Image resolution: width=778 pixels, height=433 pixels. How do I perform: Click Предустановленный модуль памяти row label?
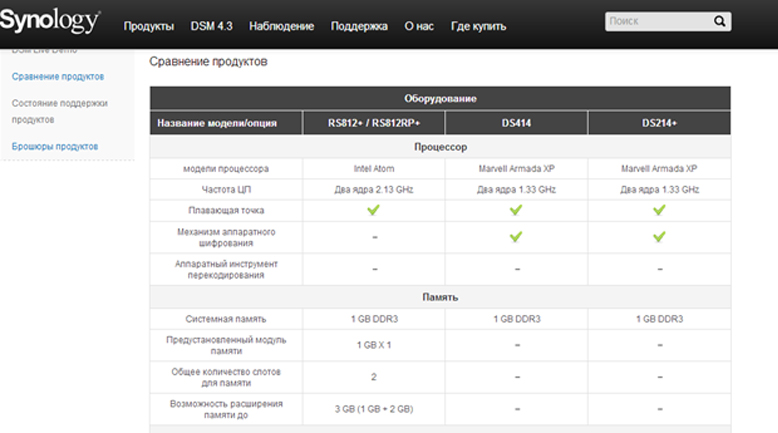(x=226, y=345)
